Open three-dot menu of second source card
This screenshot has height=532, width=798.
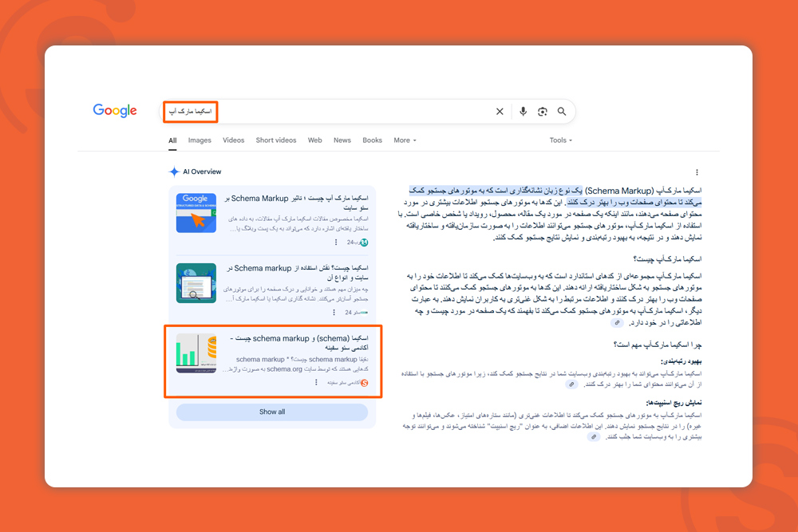coord(334,313)
